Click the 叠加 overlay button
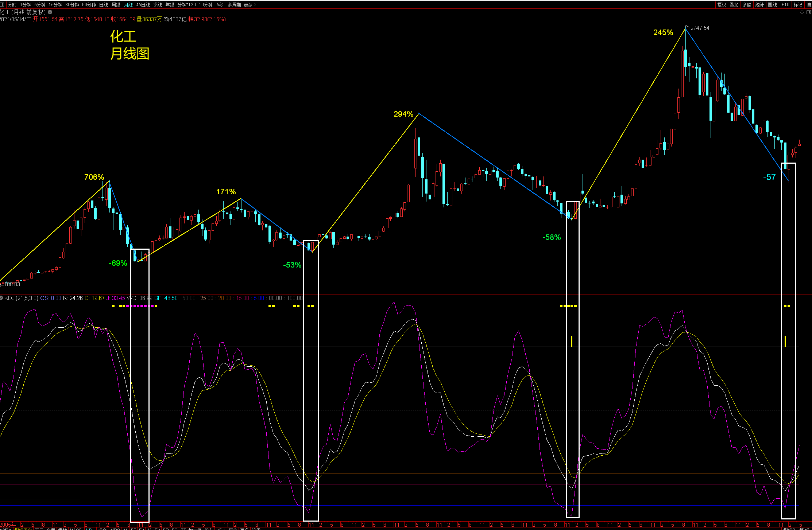 tap(734, 5)
